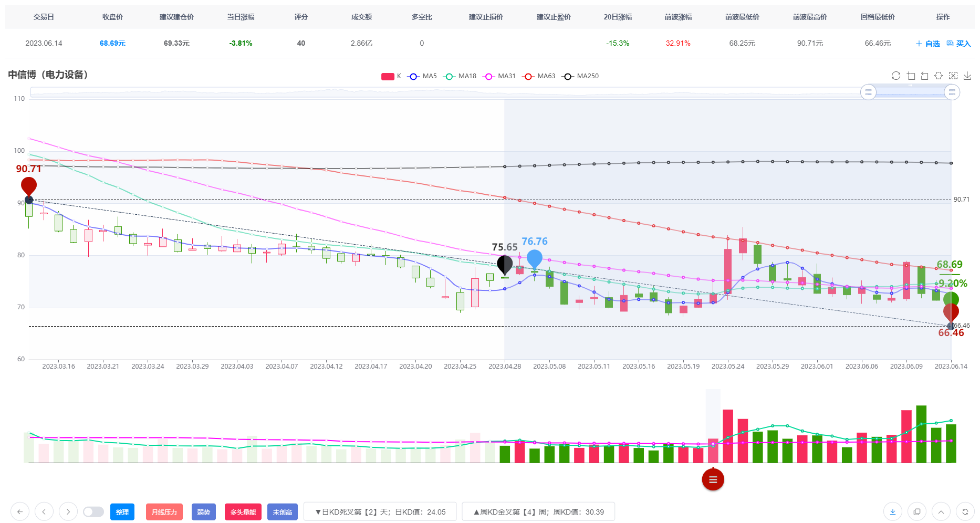Select the horizontal brush selection icon

click(939, 76)
